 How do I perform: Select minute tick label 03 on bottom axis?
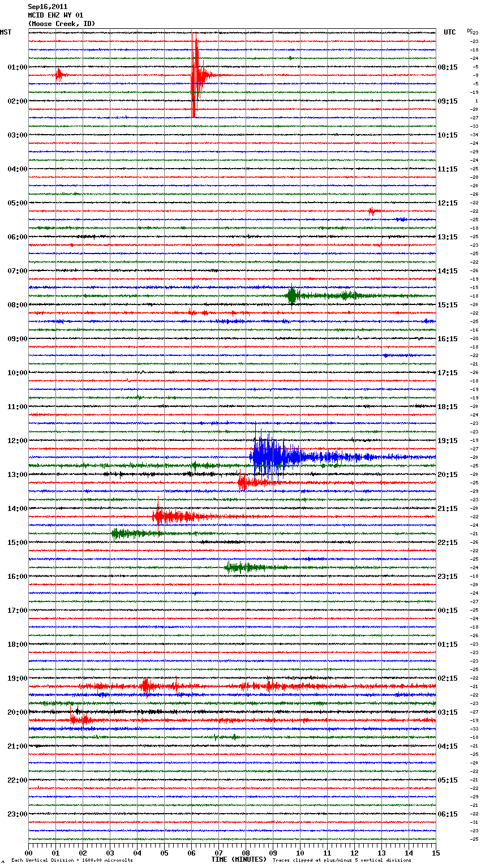(x=110, y=853)
